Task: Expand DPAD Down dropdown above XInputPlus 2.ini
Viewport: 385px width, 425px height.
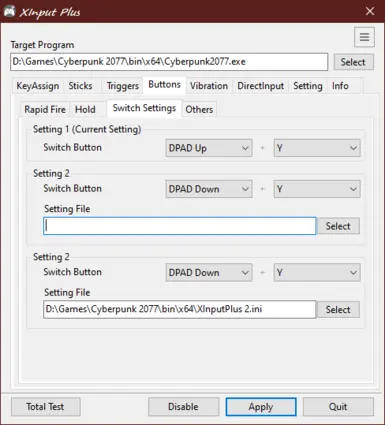Action: pos(209,273)
